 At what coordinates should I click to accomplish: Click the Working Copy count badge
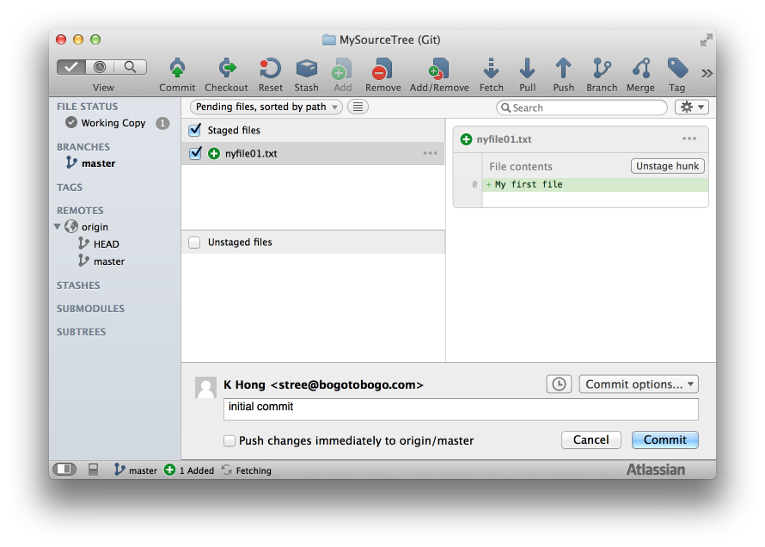[162, 123]
